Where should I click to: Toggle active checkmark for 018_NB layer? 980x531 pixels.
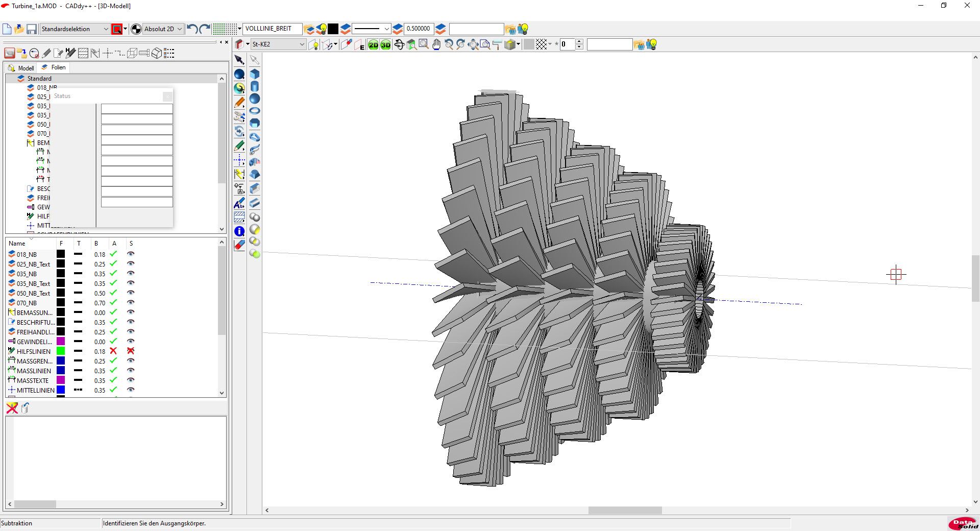(113, 254)
